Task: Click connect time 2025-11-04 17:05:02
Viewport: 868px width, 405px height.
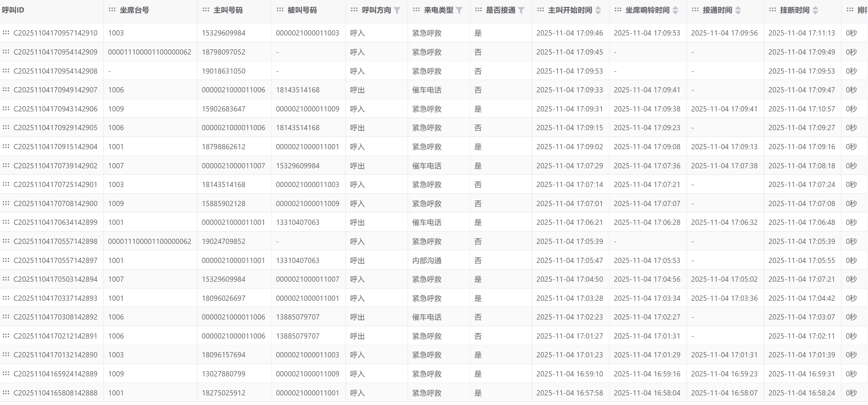Action: (x=724, y=279)
